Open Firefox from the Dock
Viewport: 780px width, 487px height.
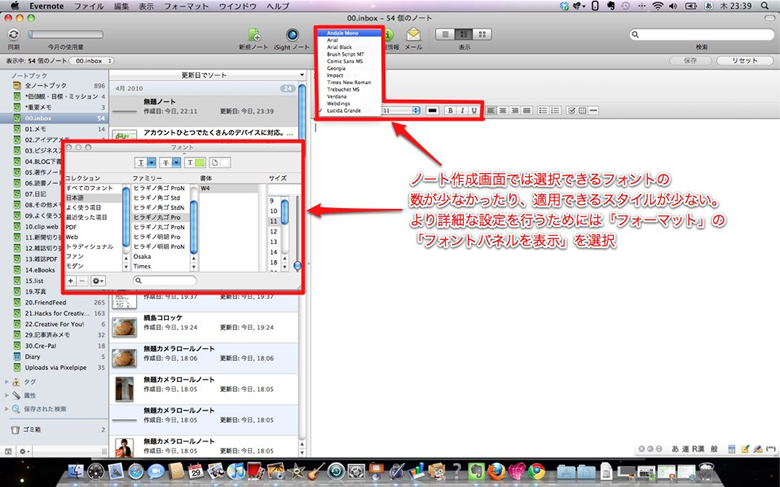click(495, 471)
